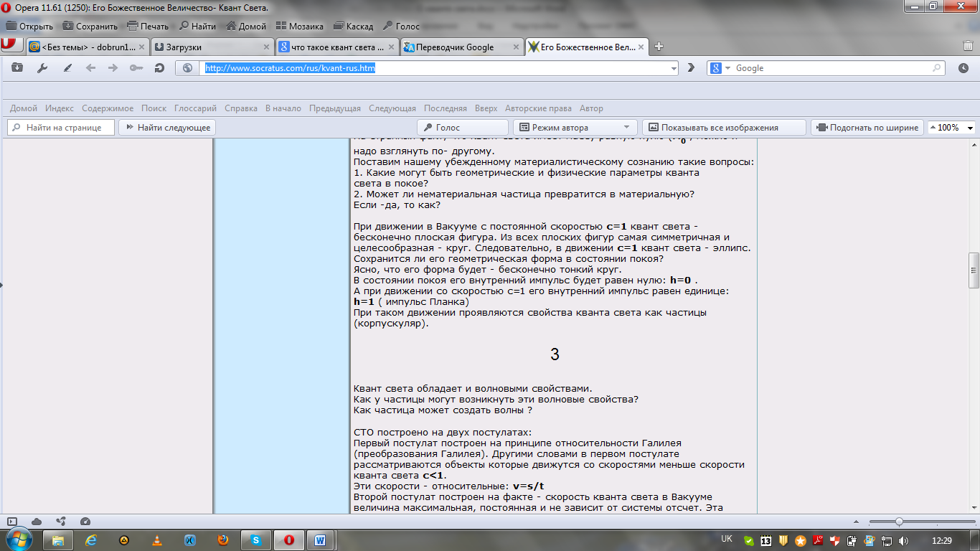Click the pencil notes icon
This screenshot has width=980, height=551.
pyautogui.click(x=67, y=68)
